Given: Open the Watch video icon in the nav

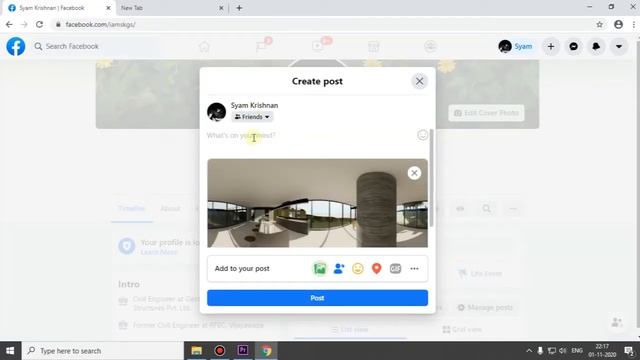Looking at the screenshot, I should pos(318,47).
